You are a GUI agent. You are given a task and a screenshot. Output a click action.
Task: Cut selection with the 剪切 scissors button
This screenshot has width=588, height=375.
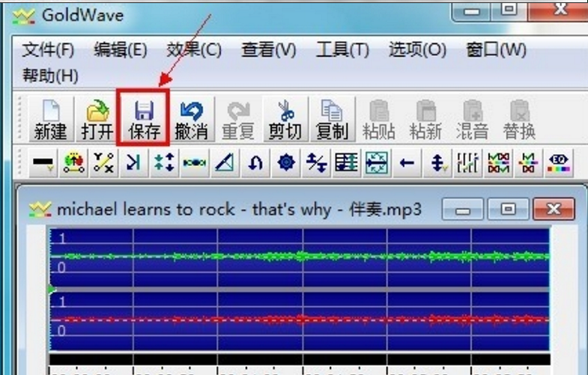(x=285, y=119)
